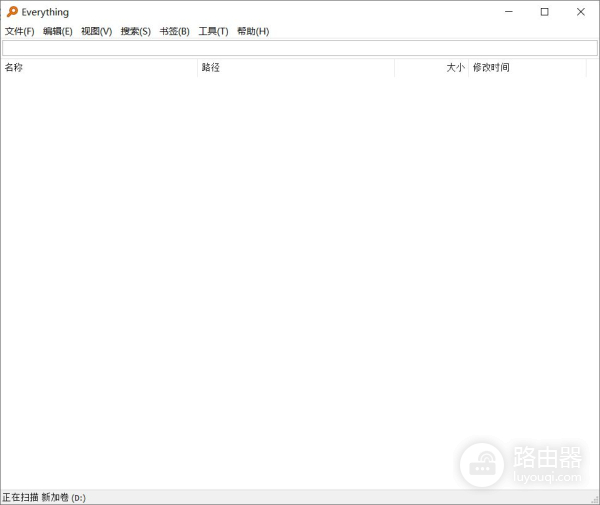Viewport: 600px width, 505px height.
Task: Open the 编辑(E) menu
Action: (x=58, y=31)
